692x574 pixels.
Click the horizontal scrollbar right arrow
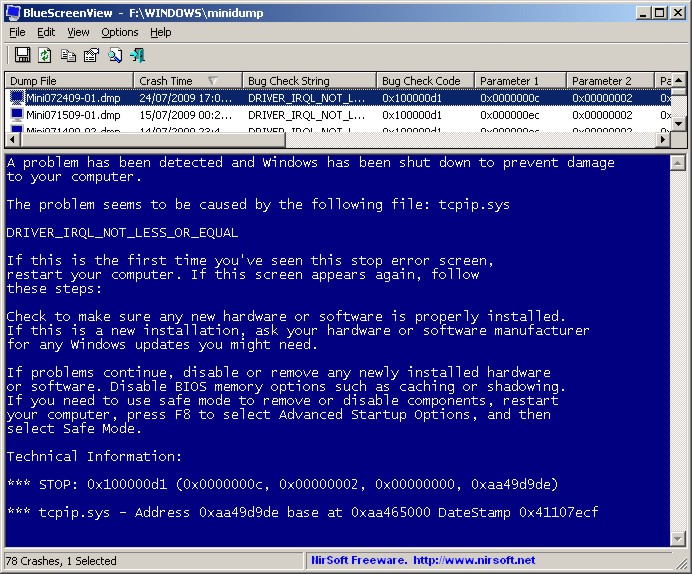pos(663,139)
